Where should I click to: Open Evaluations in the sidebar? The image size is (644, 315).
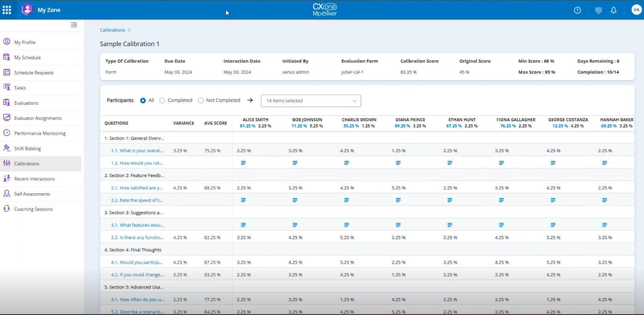point(26,103)
